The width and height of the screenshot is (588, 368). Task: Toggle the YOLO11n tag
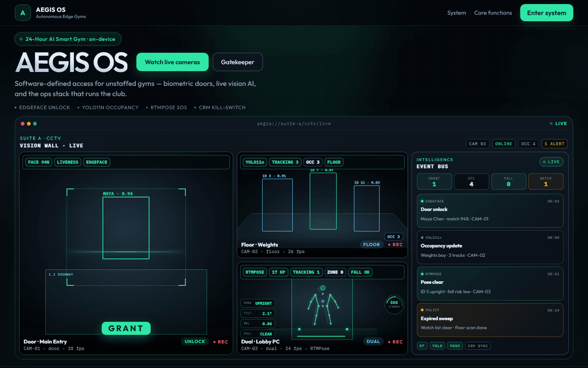[x=255, y=162]
